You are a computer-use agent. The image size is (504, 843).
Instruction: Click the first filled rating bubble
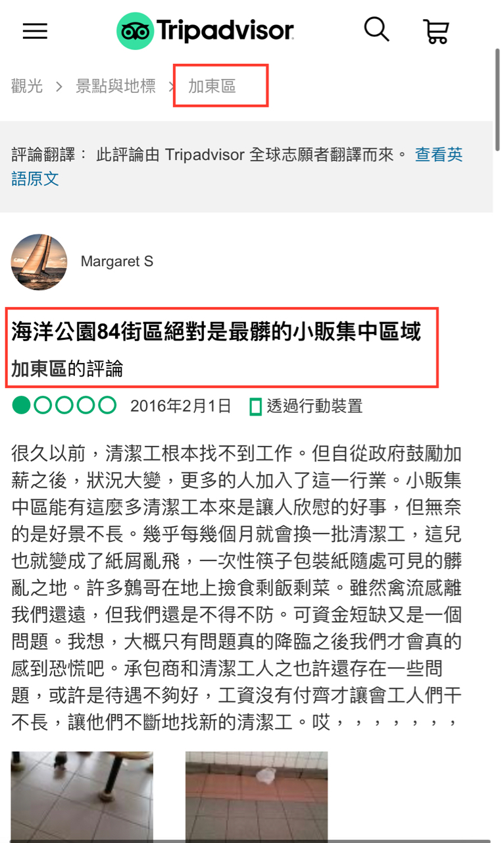coord(21,405)
